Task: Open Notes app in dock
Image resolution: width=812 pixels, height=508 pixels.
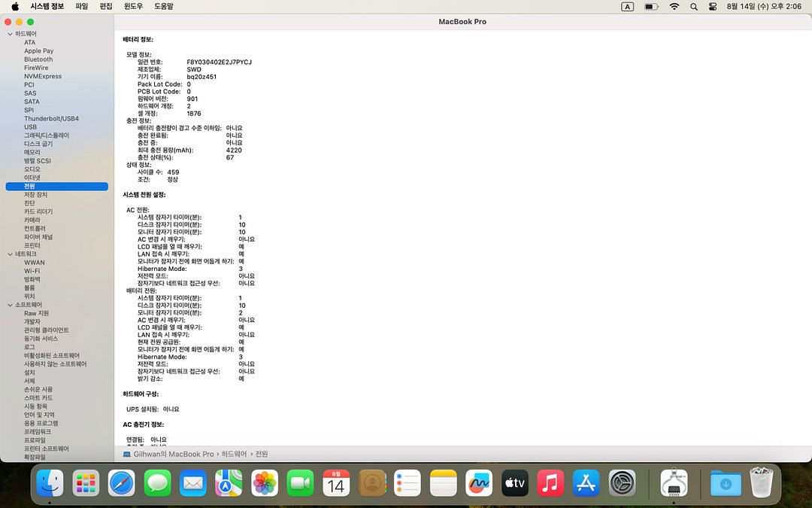Action: 444,484
